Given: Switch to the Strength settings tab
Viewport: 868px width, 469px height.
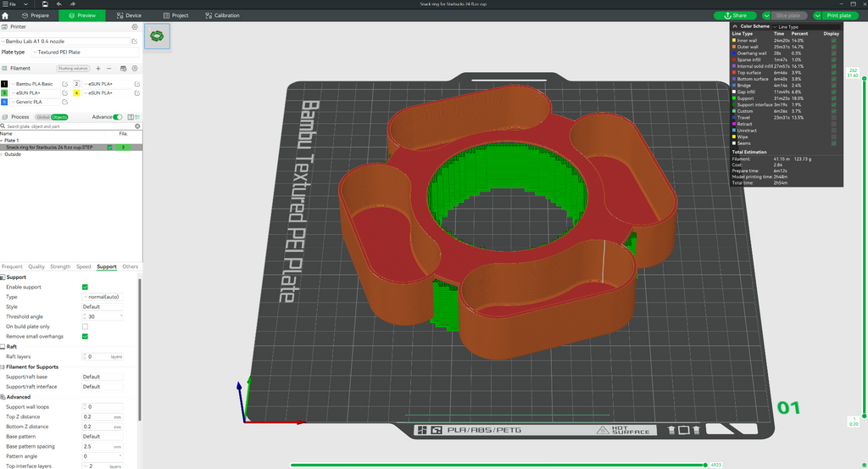Looking at the screenshot, I should click(x=60, y=267).
